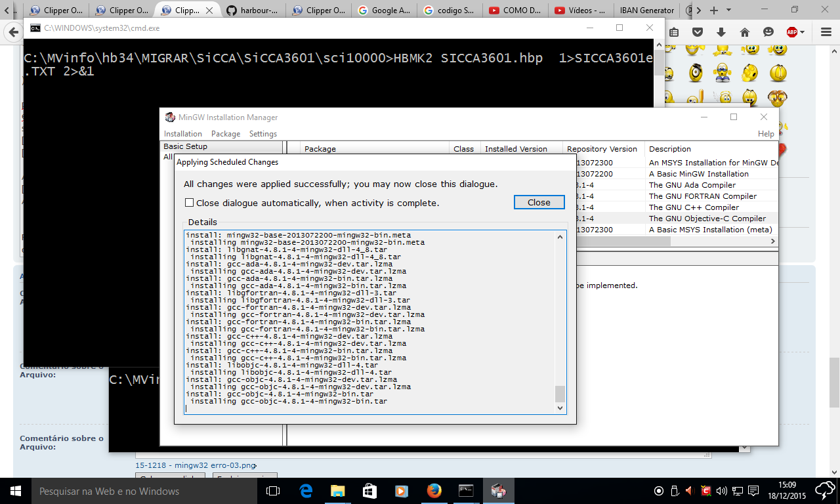Image resolution: width=840 pixels, height=504 pixels.
Task: Switch to the cmd.exe taskbar icon
Action: [x=466, y=491]
